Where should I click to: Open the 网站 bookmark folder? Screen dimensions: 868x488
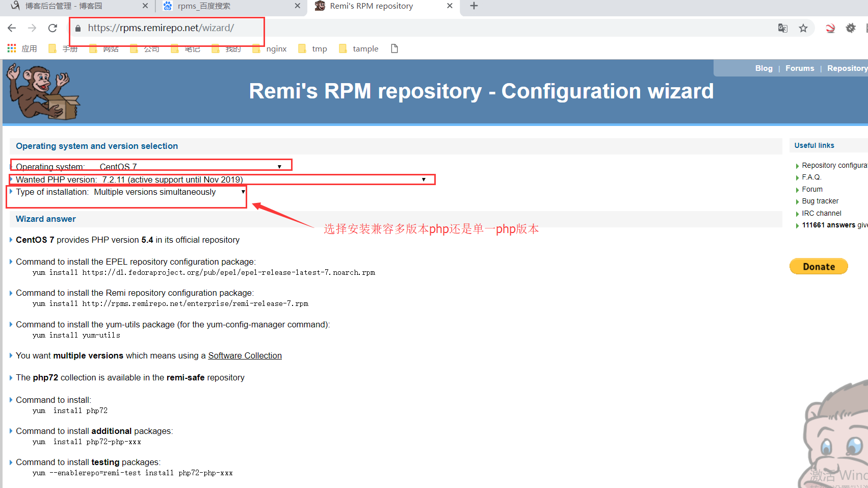[104, 48]
